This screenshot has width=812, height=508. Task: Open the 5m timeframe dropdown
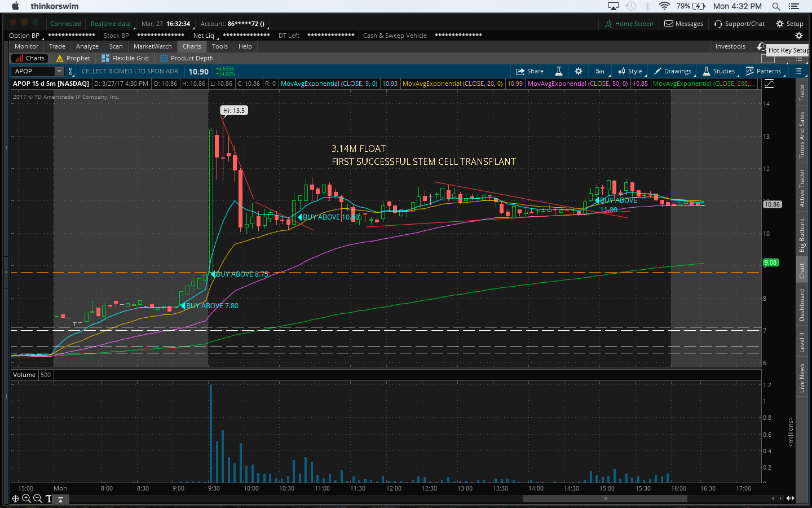coord(599,71)
